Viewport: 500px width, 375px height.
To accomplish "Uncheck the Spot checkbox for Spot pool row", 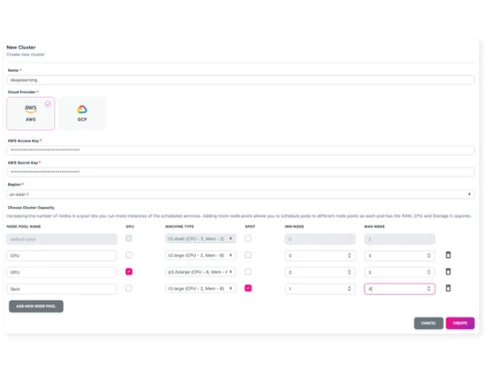I will click(x=248, y=288).
